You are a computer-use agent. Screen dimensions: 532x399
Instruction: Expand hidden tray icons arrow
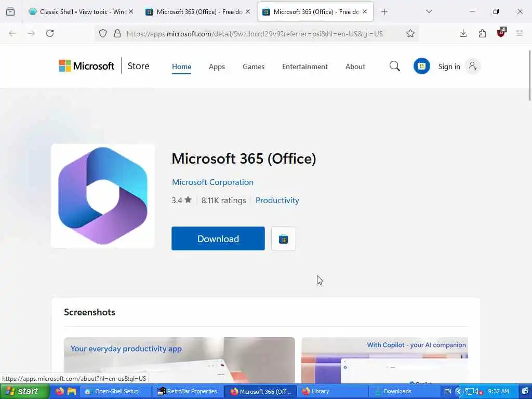459,392
